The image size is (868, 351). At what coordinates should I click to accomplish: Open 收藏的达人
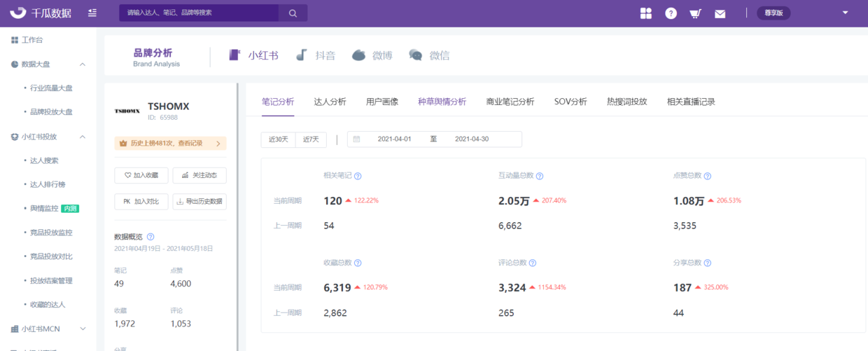(x=48, y=305)
